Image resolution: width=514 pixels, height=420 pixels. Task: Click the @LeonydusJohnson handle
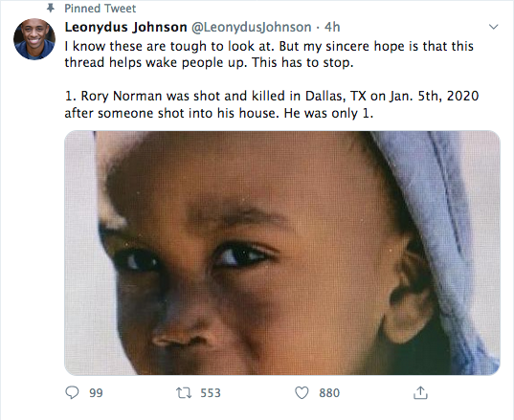pos(251,27)
